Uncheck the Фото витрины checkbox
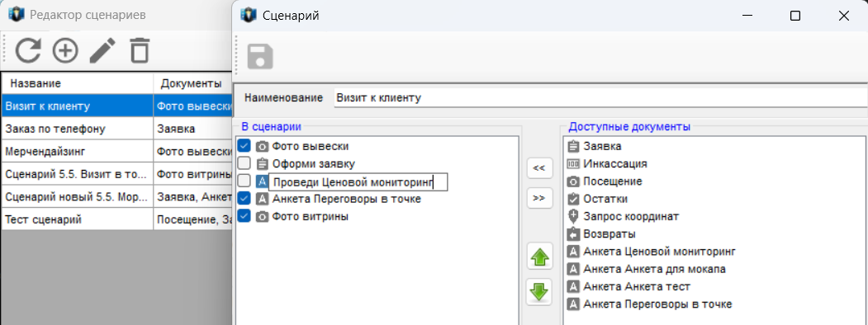 tap(244, 216)
